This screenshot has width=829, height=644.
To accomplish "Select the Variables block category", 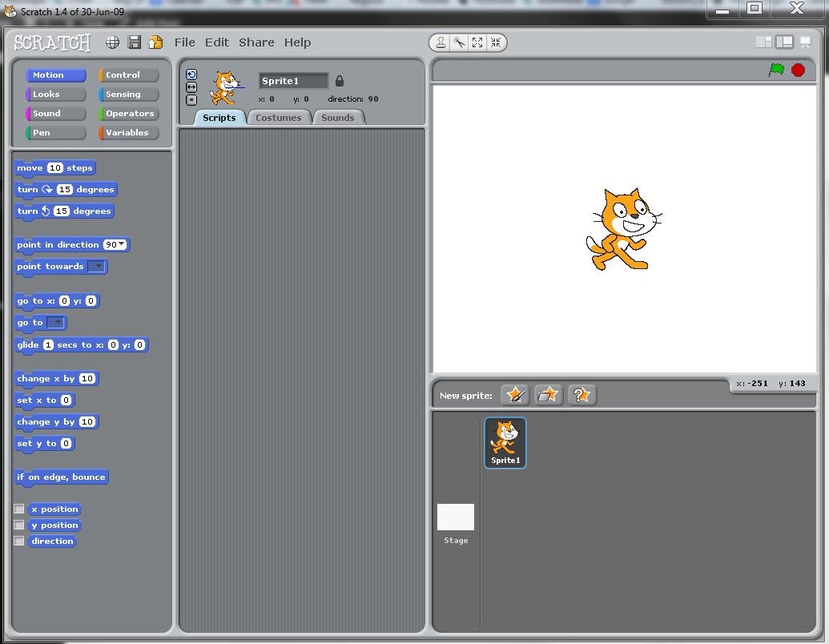I will pyautogui.click(x=128, y=132).
